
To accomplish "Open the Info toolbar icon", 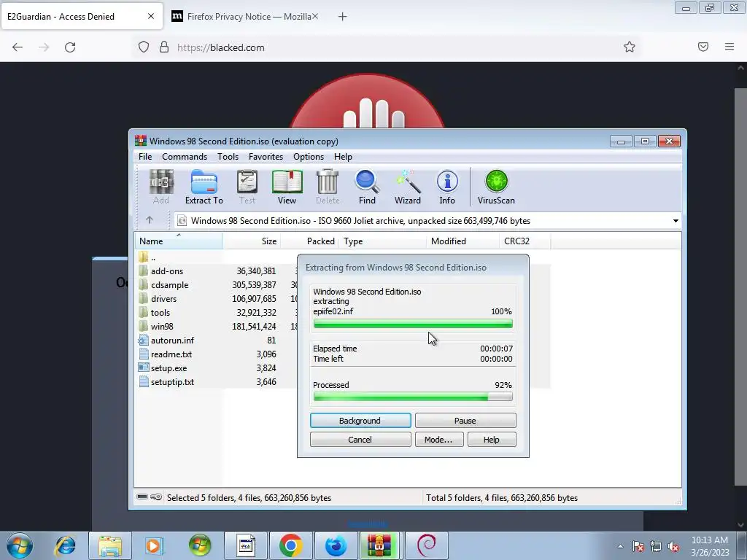I will click(x=447, y=187).
